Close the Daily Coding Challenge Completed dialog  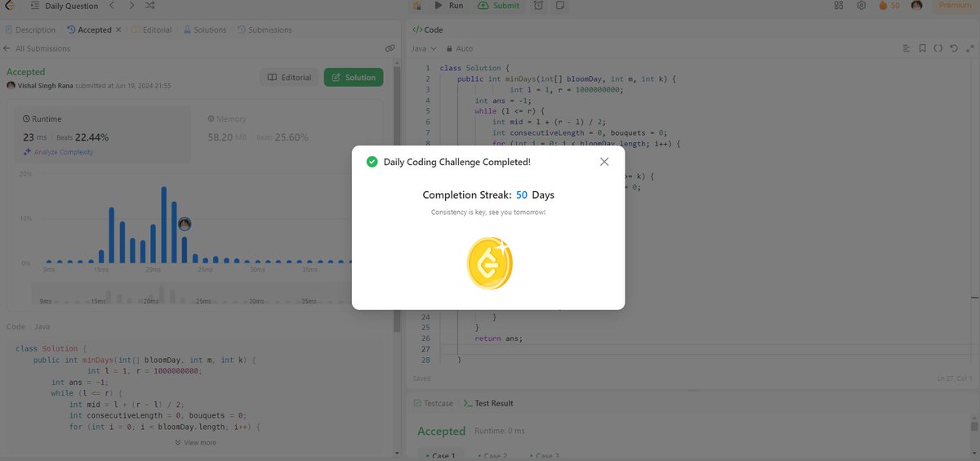point(604,162)
